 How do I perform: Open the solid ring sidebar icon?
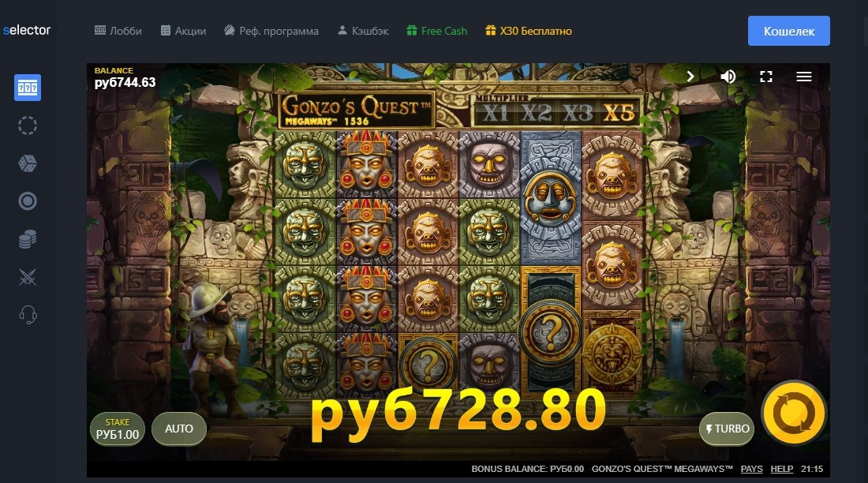[x=27, y=201]
